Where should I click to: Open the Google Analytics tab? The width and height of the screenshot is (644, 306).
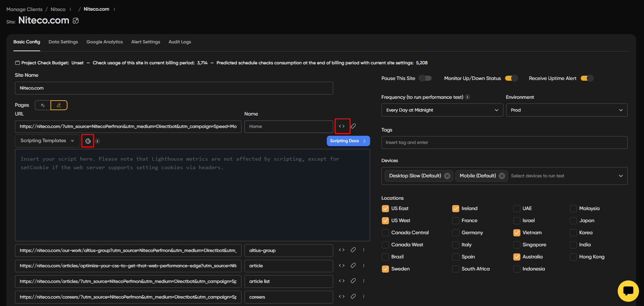[104, 42]
